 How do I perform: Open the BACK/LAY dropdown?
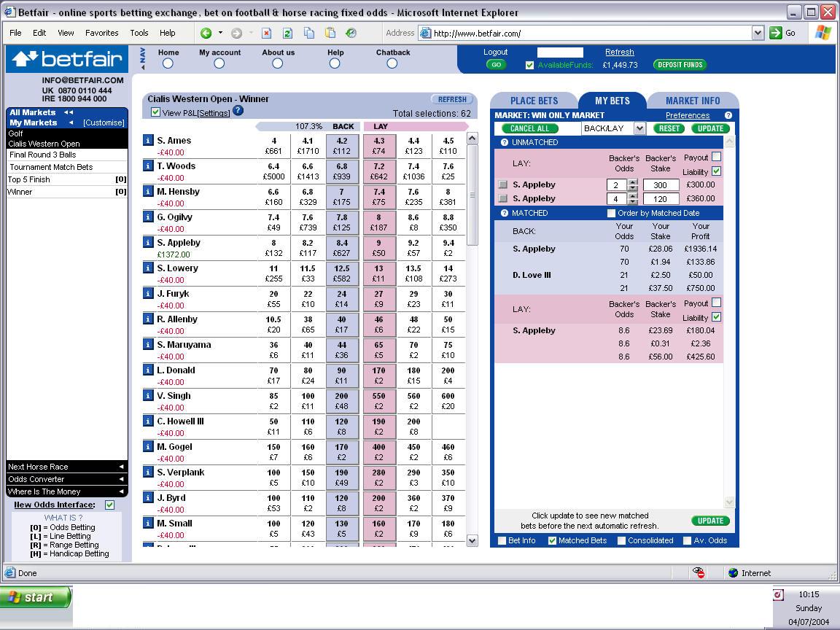[639, 128]
